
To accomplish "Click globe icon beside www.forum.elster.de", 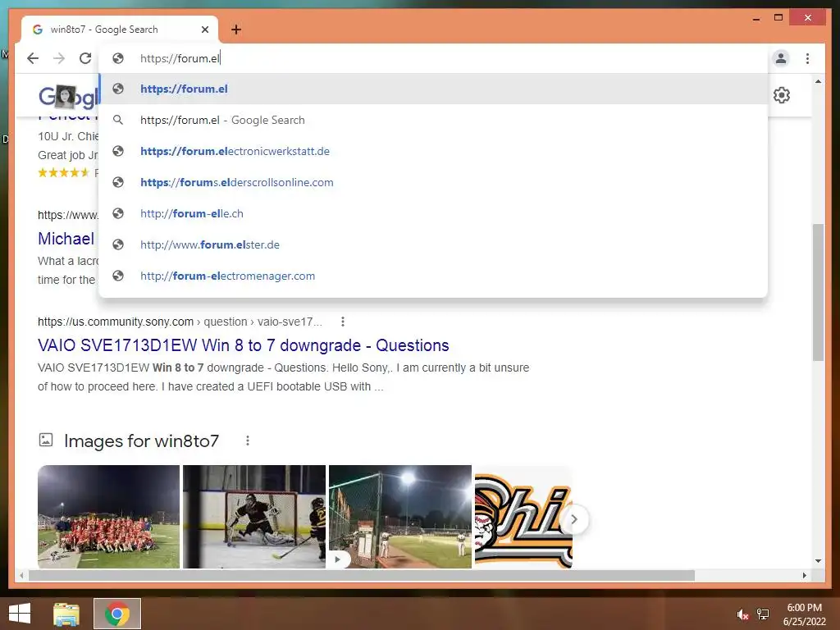I will [118, 244].
